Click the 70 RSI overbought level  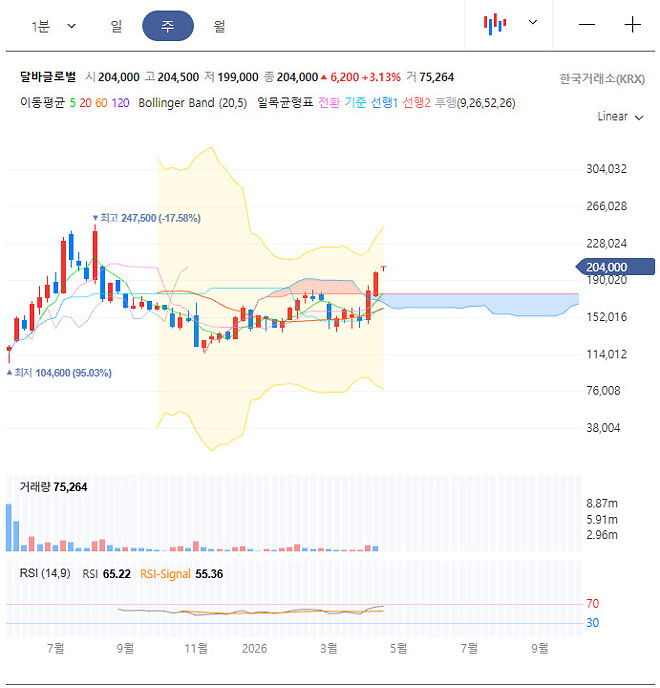[592, 604]
